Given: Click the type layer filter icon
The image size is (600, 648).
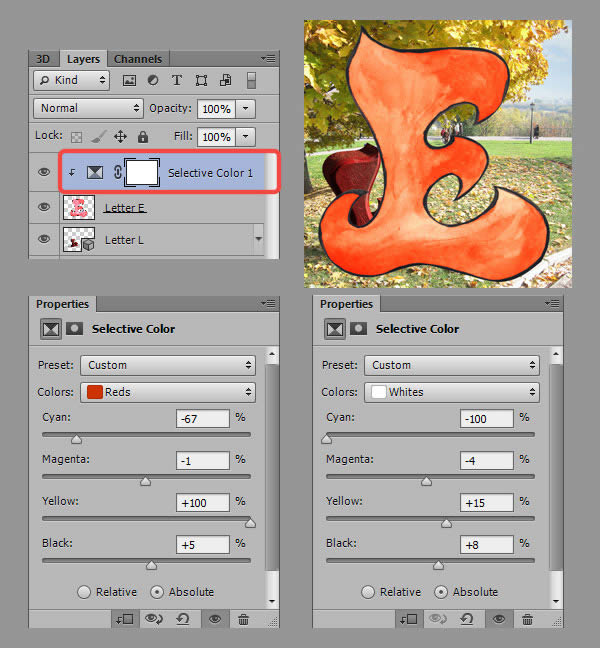Looking at the screenshot, I should (177, 80).
